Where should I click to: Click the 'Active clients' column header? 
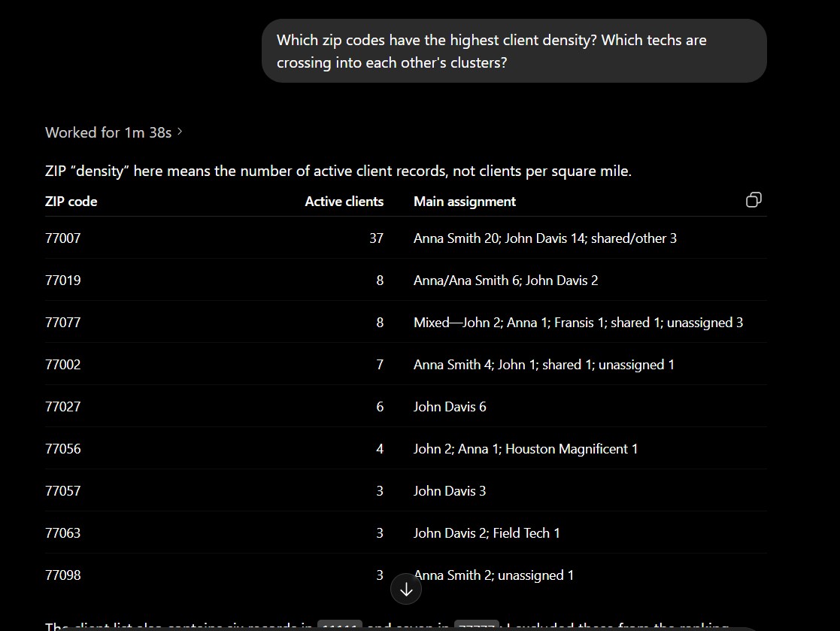(x=344, y=202)
